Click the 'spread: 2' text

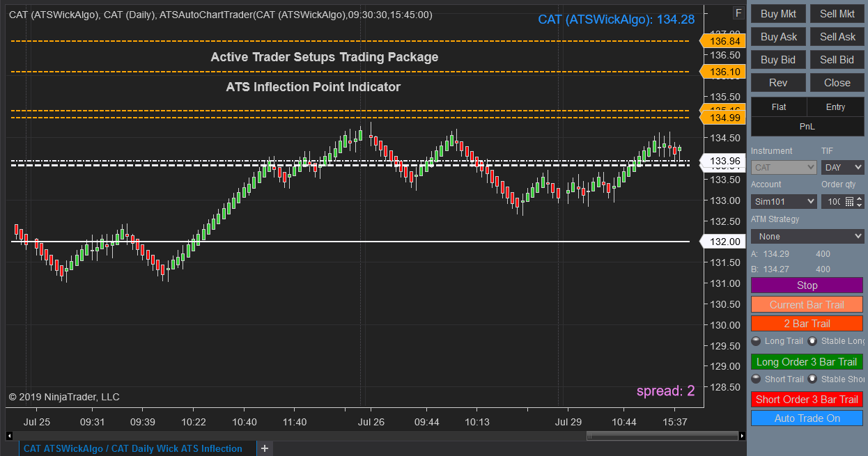click(665, 391)
